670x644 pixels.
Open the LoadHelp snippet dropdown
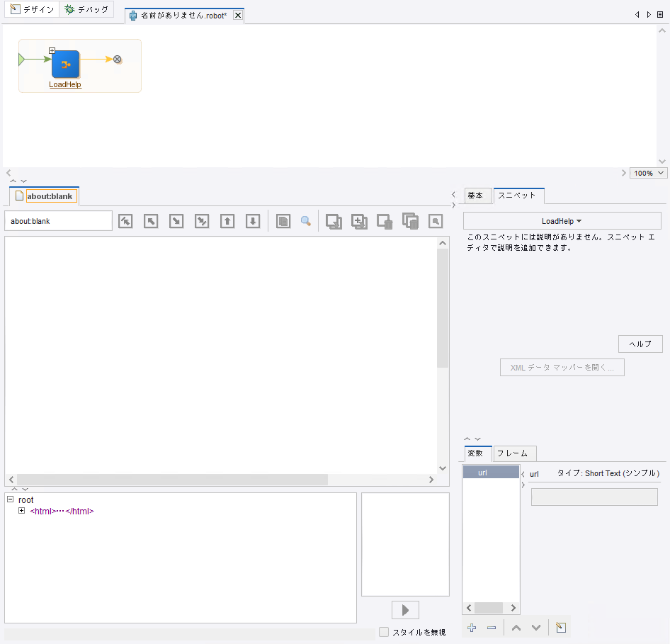point(562,221)
